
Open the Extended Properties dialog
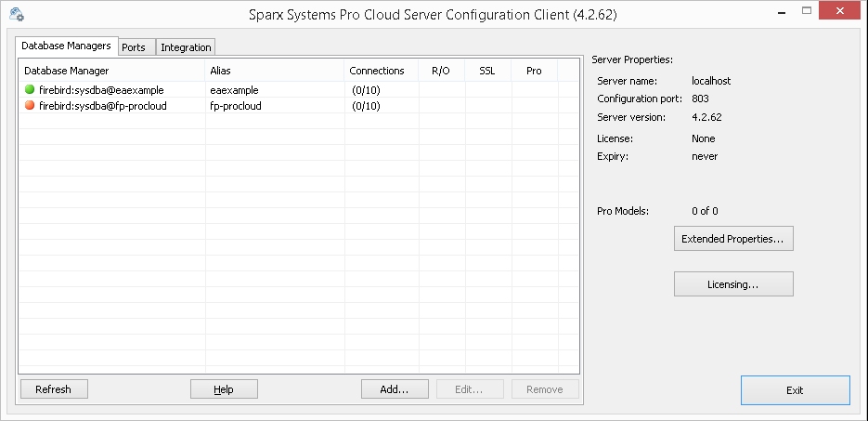coord(732,239)
